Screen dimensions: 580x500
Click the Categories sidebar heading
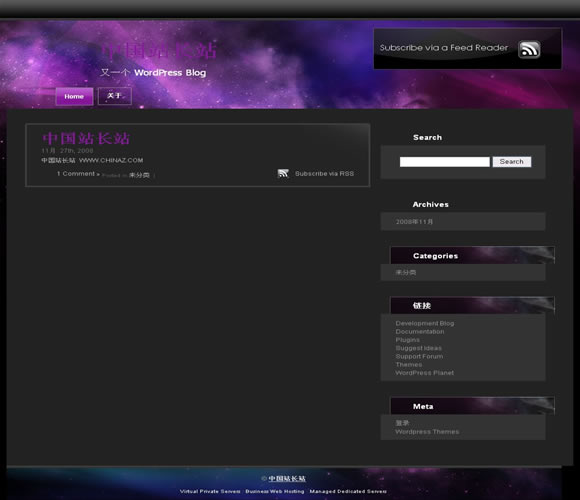coord(435,256)
